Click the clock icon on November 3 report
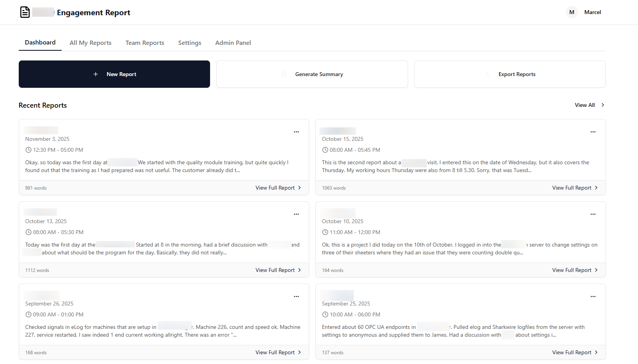The height and width of the screenshot is (364, 638). (28, 150)
